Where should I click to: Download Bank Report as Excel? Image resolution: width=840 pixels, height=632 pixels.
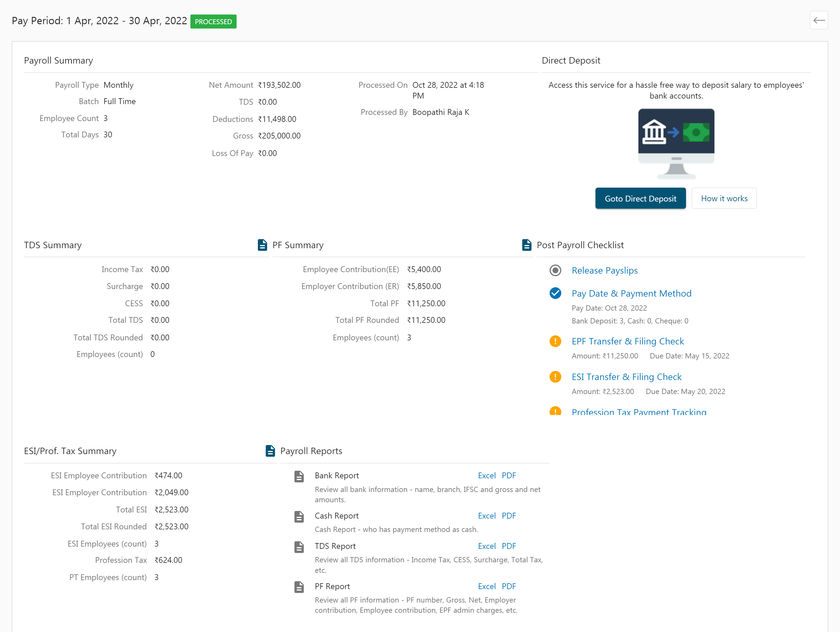coord(487,475)
